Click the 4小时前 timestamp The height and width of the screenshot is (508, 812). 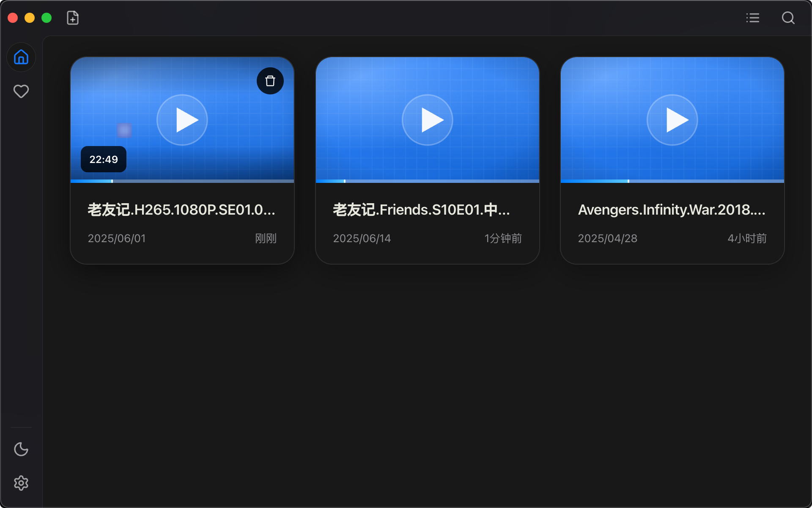tap(747, 238)
